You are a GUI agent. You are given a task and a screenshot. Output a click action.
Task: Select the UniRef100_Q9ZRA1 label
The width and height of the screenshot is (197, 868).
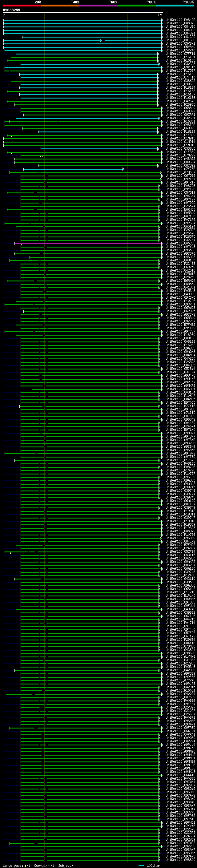click(x=180, y=115)
